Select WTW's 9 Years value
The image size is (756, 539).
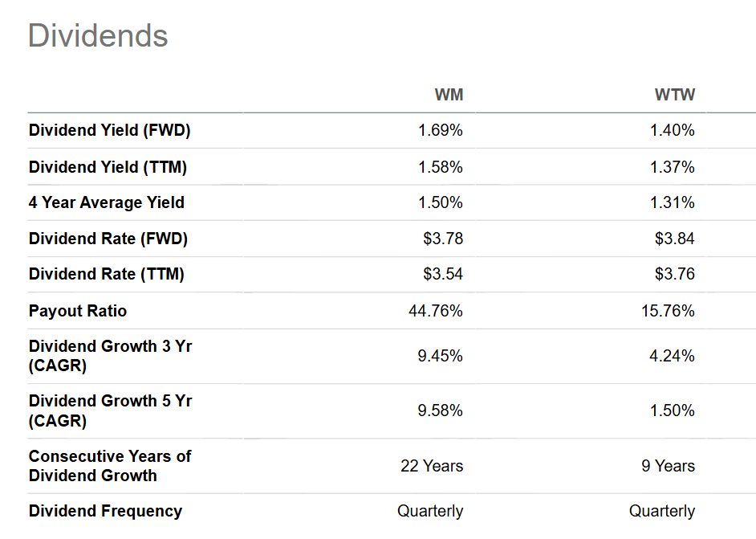tap(669, 466)
